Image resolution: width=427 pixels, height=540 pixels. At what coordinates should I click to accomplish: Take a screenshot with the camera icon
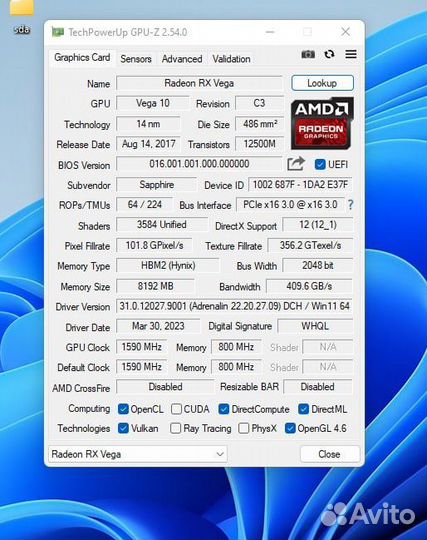point(308,54)
